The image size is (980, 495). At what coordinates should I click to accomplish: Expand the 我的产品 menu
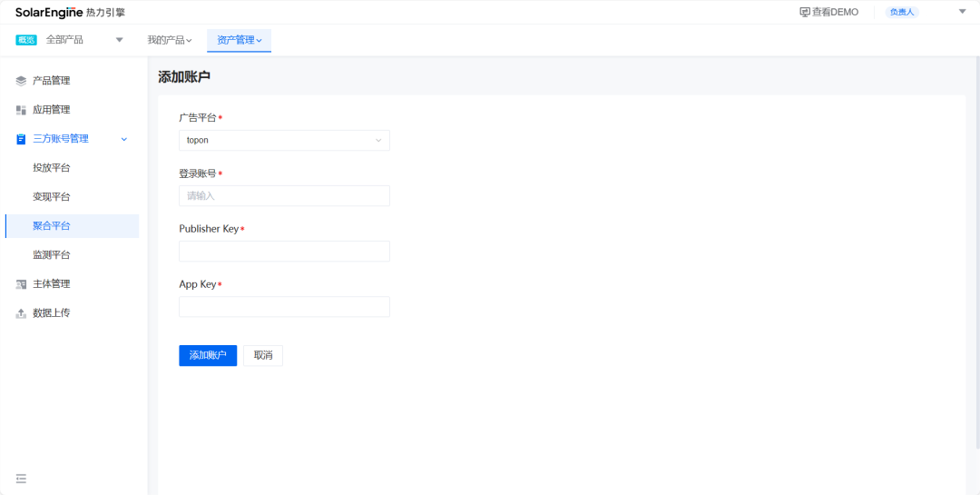[x=170, y=40]
